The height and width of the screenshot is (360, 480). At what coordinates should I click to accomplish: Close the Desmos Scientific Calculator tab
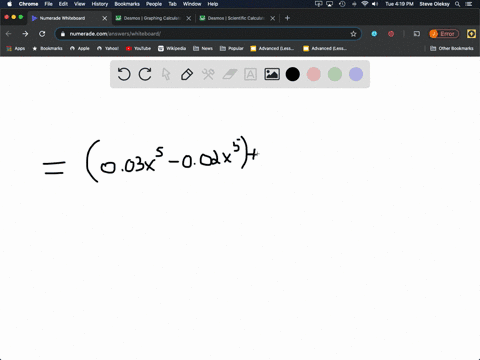coord(273,18)
